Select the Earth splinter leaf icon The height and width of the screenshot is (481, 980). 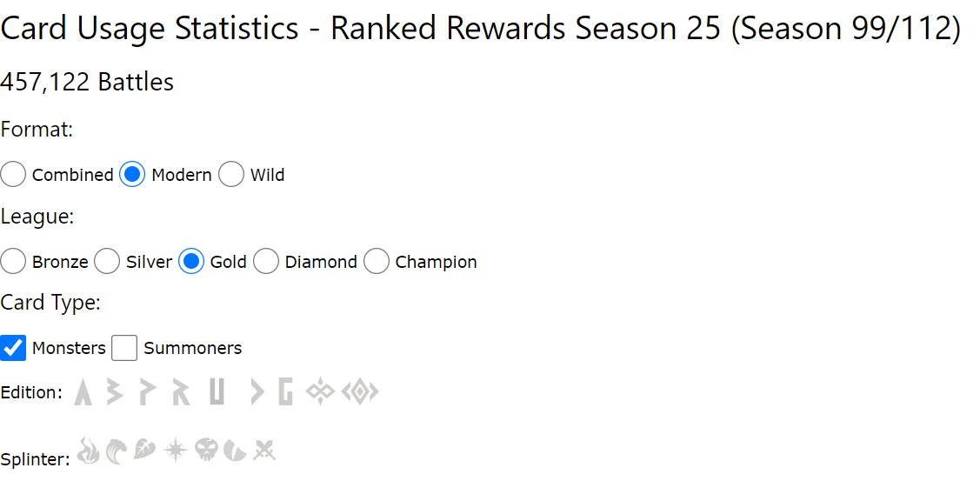tap(146, 451)
